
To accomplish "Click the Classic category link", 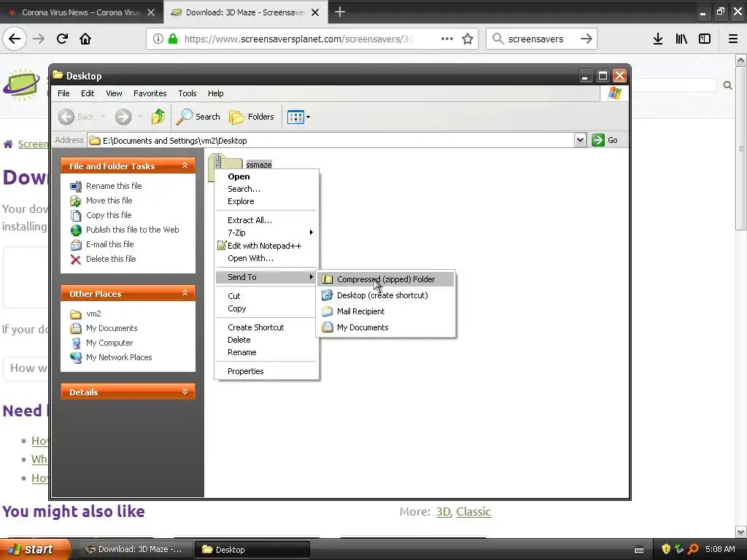I will (473, 511).
